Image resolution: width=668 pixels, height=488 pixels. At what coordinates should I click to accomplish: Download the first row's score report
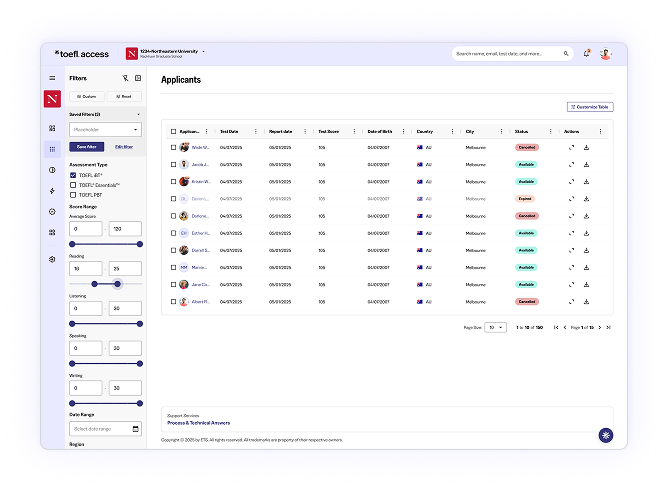pyautogui.click(x=587, y=147)
